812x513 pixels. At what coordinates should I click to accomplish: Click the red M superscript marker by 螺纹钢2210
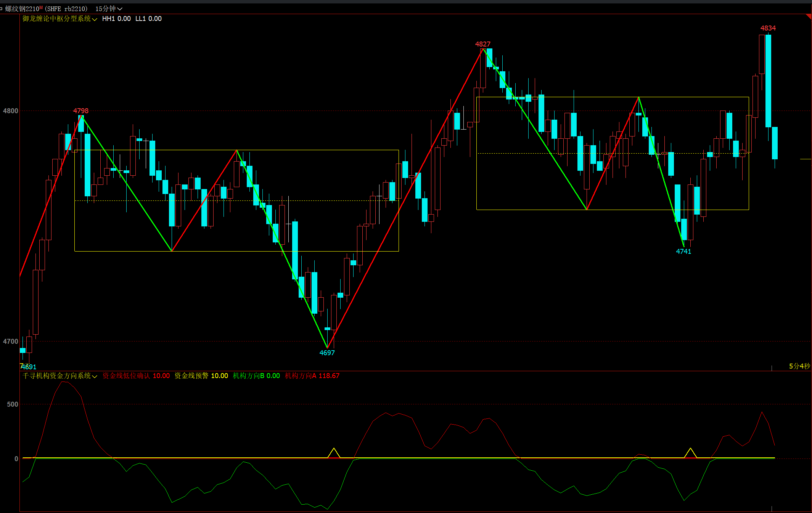click(41, 8)
